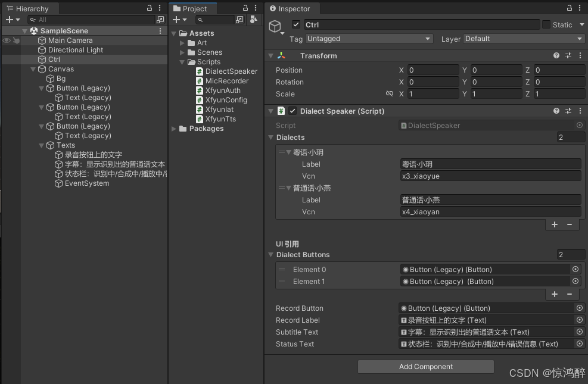Image resolution: width=588 pixels, height=384 pixels.
Task: Add element to Dialect Buttons list
Action: (555, 294)
